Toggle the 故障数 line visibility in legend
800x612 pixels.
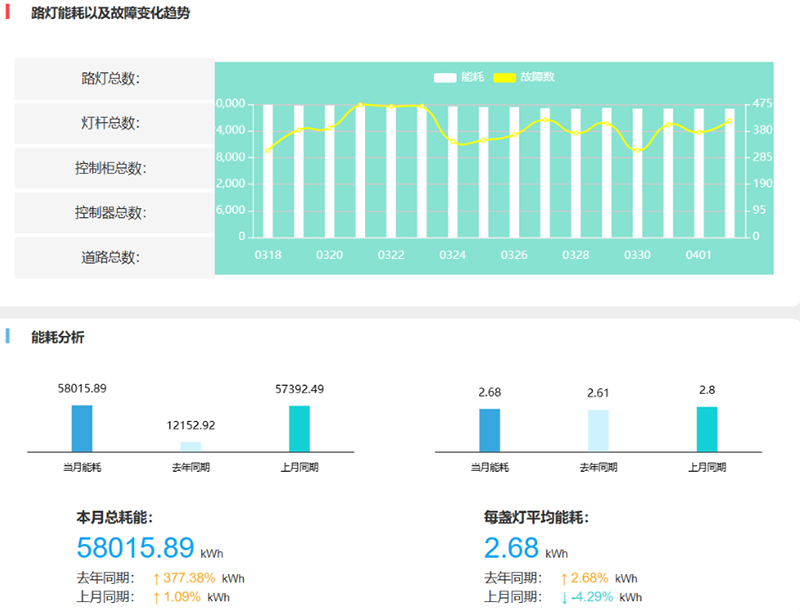pyautogui.click(x=525, y=75)
